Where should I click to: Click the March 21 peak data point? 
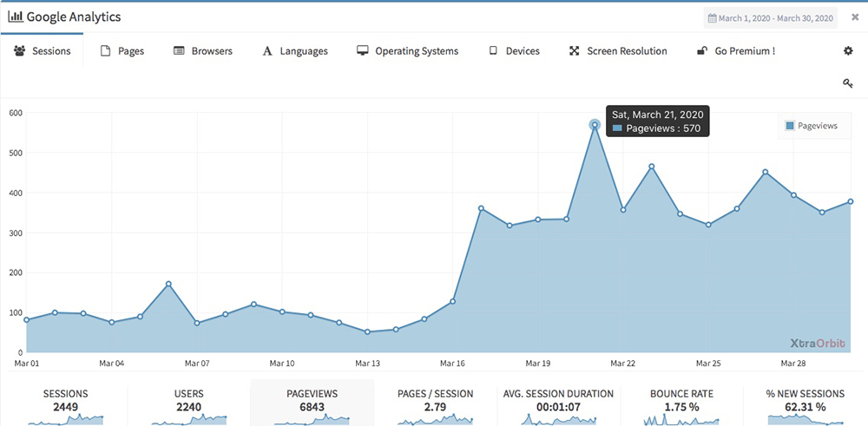[x=595, y=125]
